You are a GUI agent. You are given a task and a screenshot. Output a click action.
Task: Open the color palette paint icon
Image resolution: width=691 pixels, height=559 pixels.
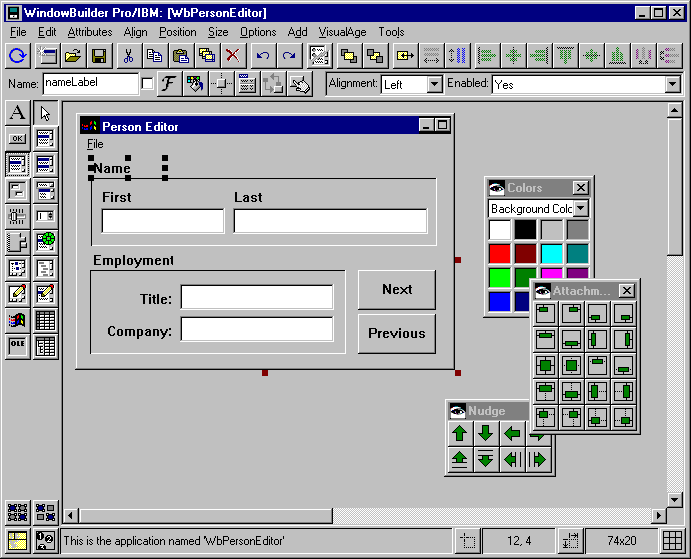(x=195, y=84)
